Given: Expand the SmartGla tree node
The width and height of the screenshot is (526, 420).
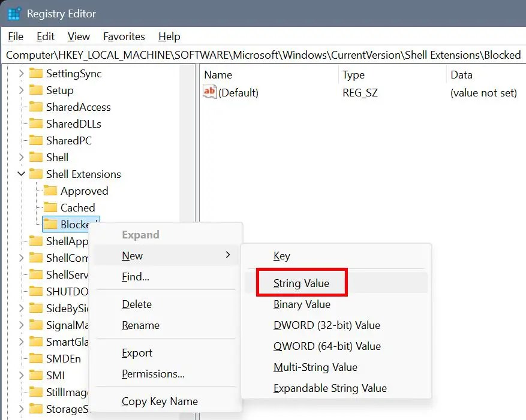Looking at the screenshot, I should 21,342.
